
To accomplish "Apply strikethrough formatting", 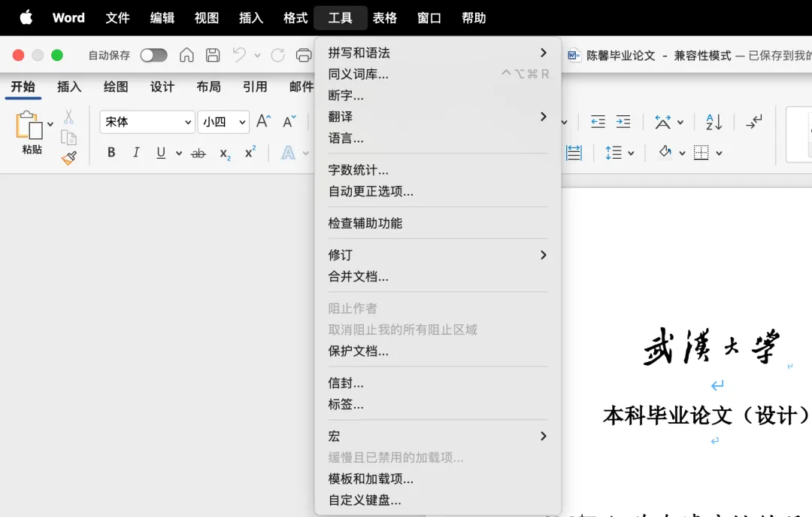I will click(198, 153).
